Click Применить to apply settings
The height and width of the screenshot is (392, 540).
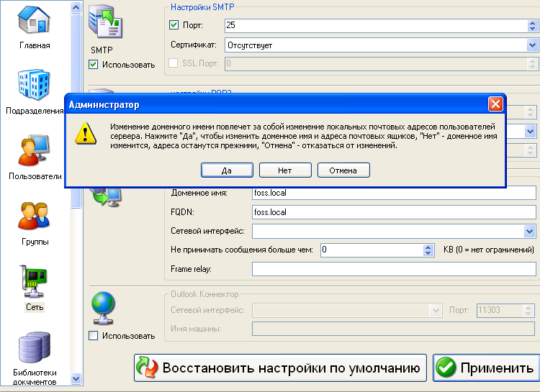tap(485, 368)
